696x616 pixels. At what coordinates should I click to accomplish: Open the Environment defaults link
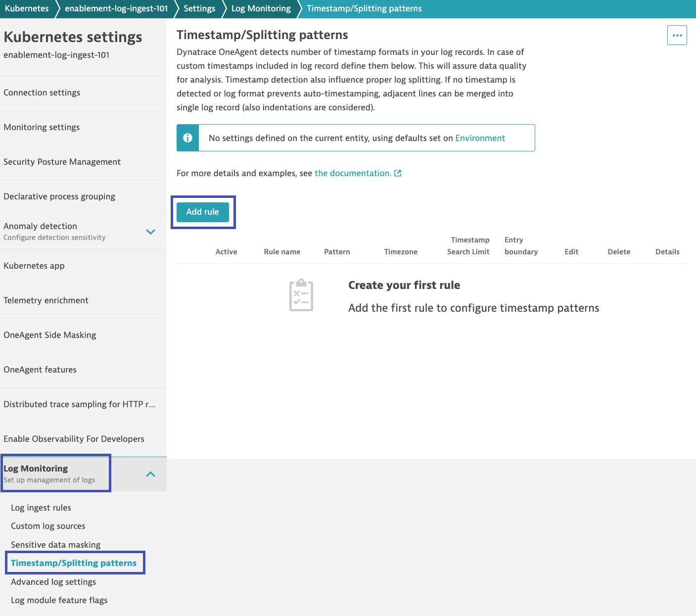point(480,138)
